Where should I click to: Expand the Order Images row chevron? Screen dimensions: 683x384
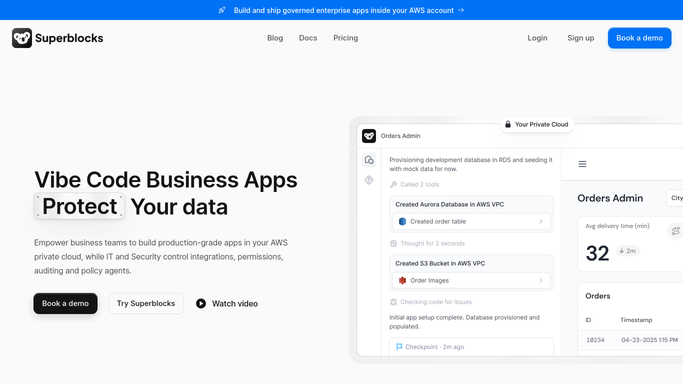coord(541,280)
